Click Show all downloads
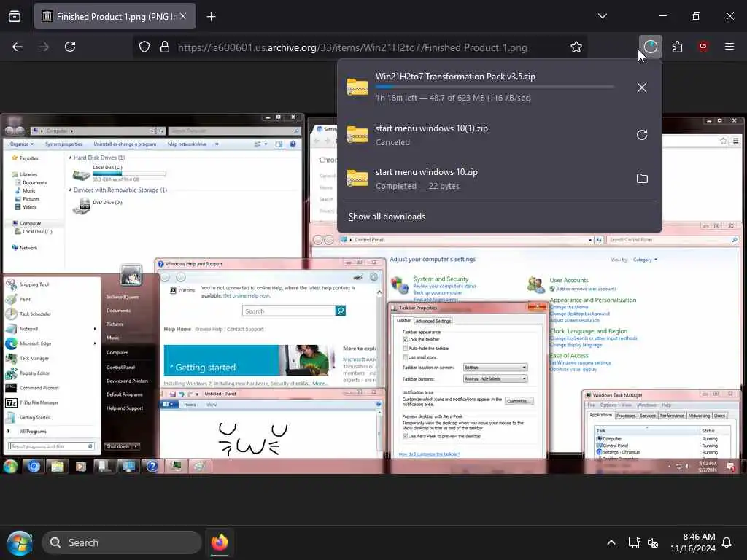 387,217
